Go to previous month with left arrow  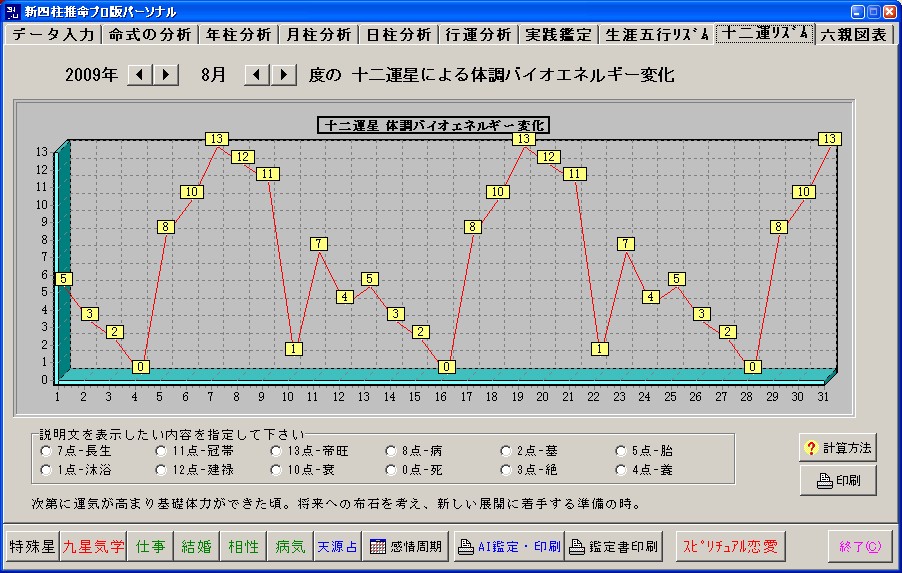click(x=257, y=75)
